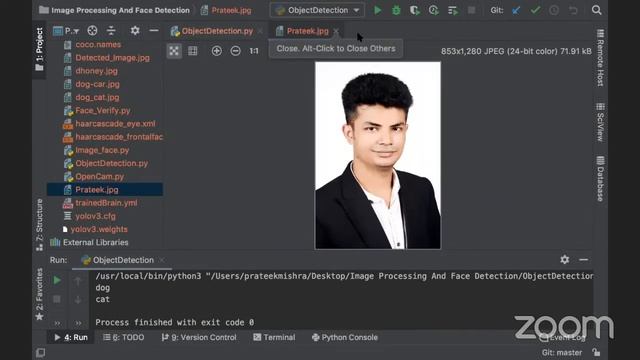Toggle tool window bars icon in status bar

point(40,353)
